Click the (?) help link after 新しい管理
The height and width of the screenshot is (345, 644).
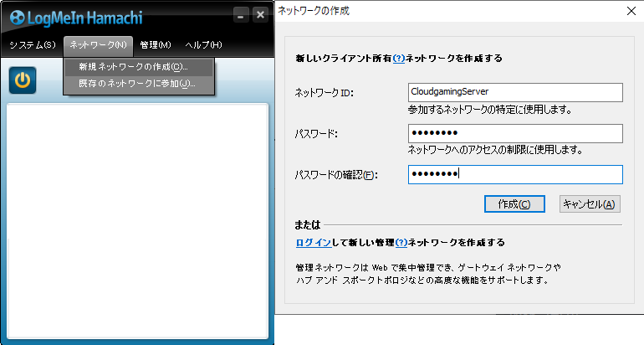pyautogui.click(x=401, y=243)
